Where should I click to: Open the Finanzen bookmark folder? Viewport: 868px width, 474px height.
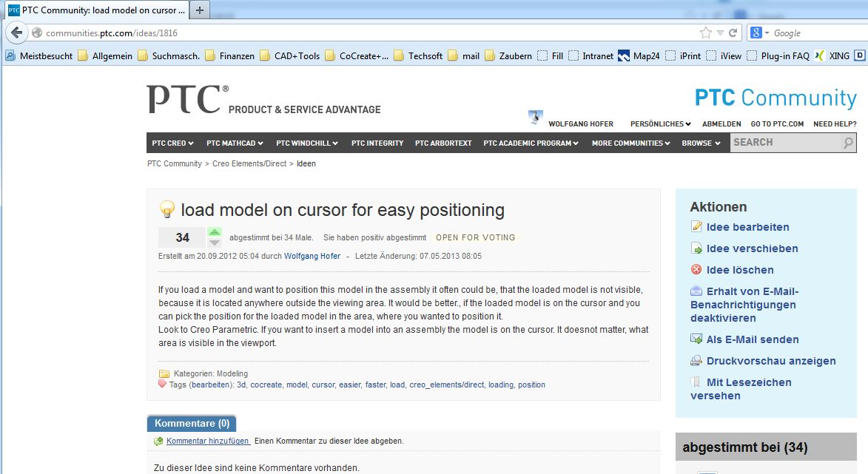coord(229,56)
